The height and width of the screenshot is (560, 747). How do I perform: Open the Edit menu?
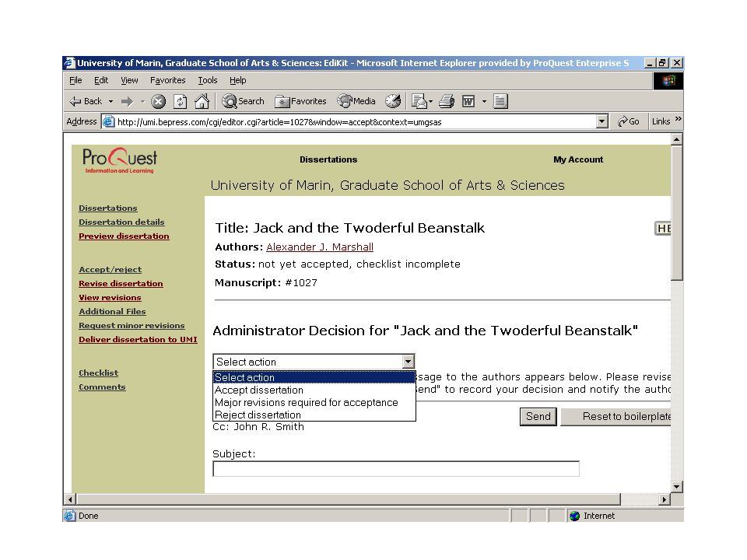(x=101, y=80)
